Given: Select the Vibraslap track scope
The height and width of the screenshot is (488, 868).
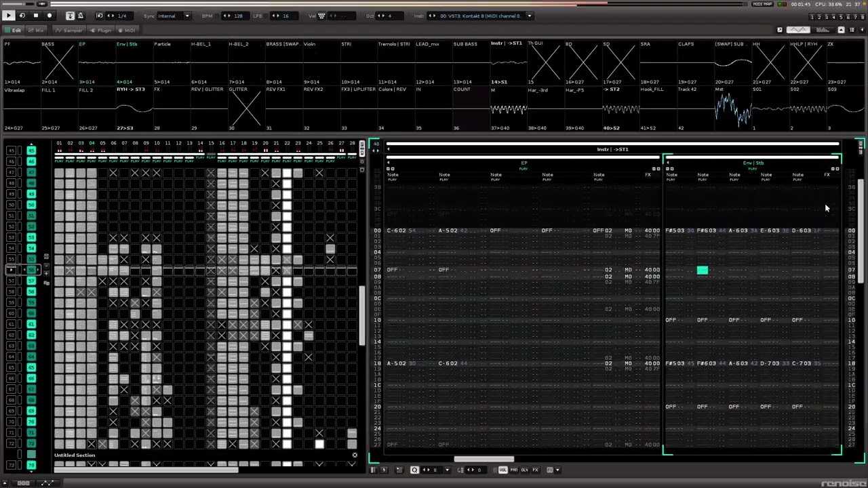Looking at the screenshot, I should pos(21,108).
